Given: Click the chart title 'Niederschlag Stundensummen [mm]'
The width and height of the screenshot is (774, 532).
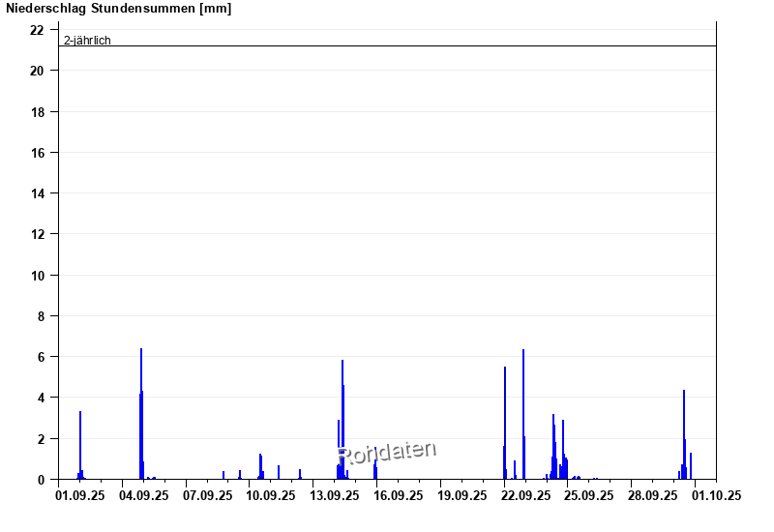Looking at the screenshot, I should 118,9.
